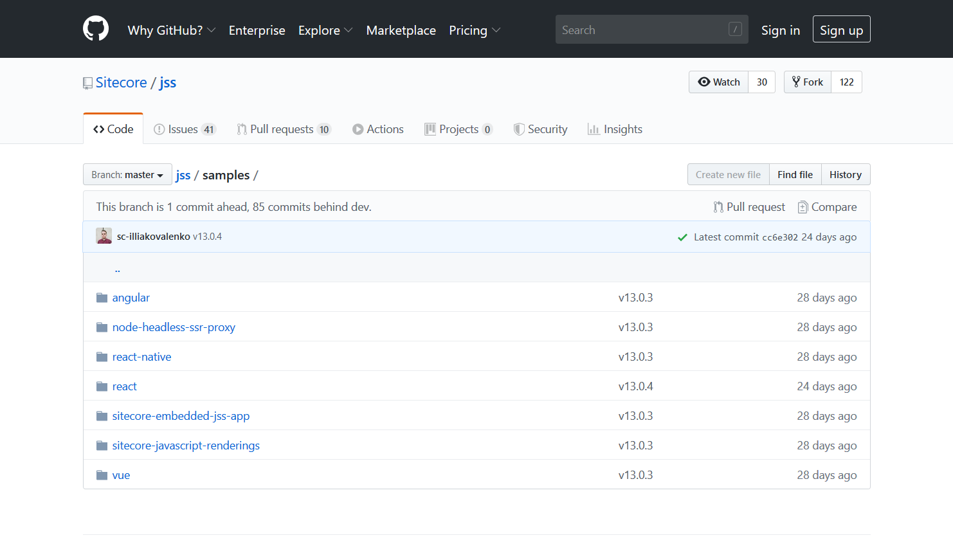
Task: Click the folder icon for react-native
Action: [102, 357]
